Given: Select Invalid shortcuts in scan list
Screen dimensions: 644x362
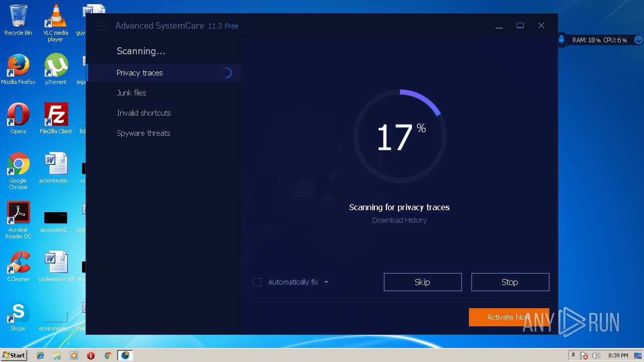Looking at the screenshot, I should click(x=144, y=113).
